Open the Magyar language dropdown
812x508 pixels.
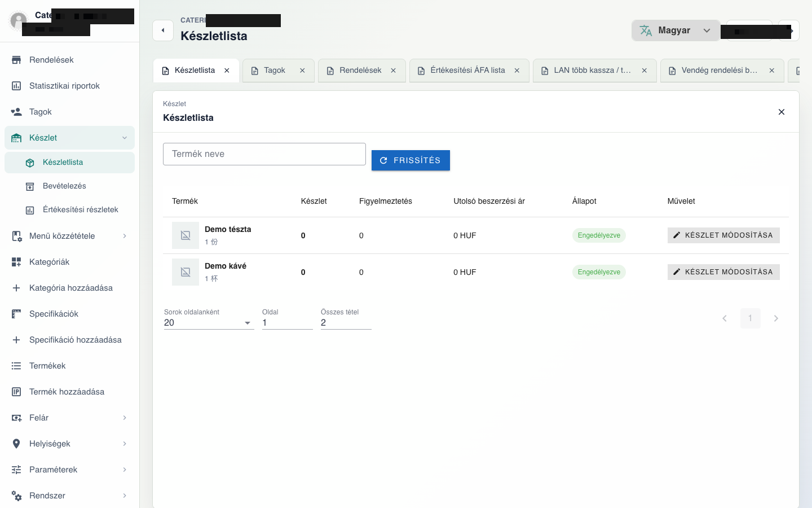coord(676,30)
